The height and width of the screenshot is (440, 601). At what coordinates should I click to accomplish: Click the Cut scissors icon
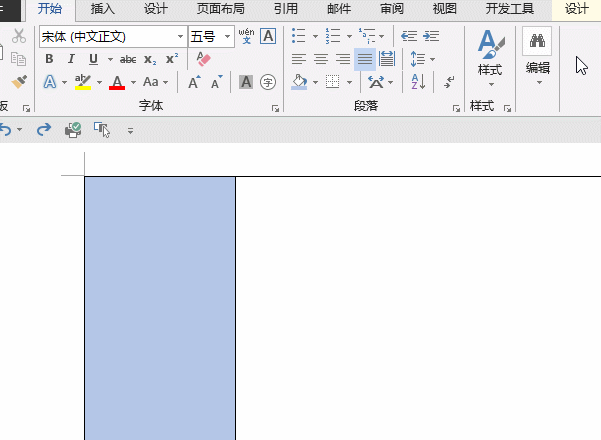18,36
